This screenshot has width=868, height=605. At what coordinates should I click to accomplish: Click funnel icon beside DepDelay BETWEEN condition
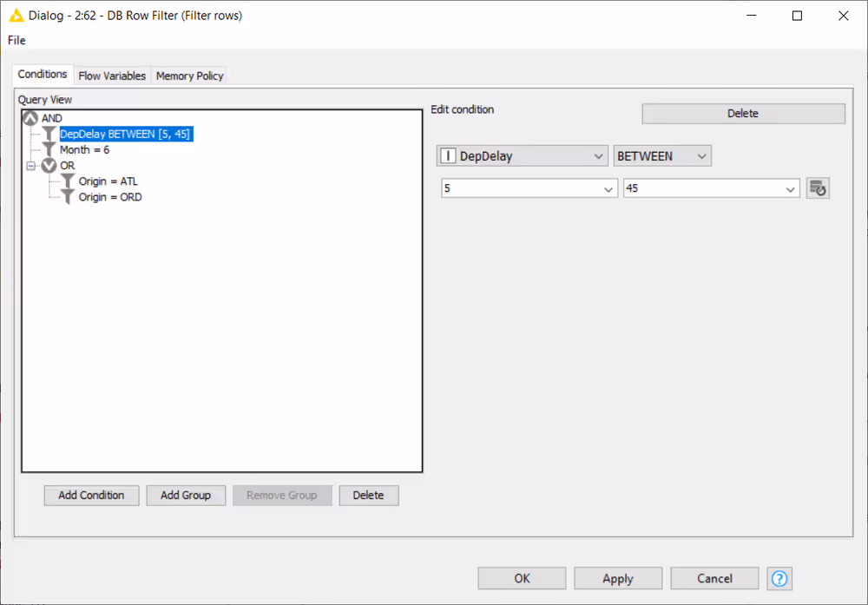pos(49,135)
